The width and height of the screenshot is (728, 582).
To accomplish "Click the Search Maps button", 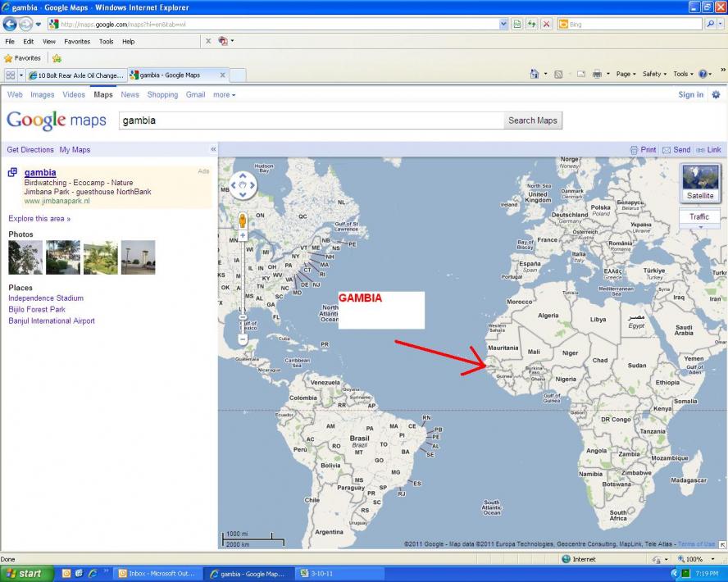I will click(533, 120).
